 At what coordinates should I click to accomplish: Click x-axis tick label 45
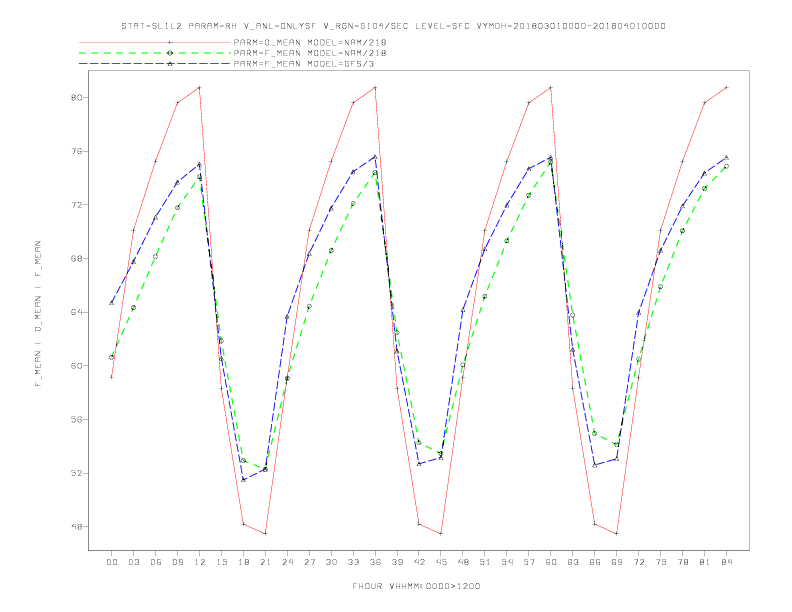(441, 562)
